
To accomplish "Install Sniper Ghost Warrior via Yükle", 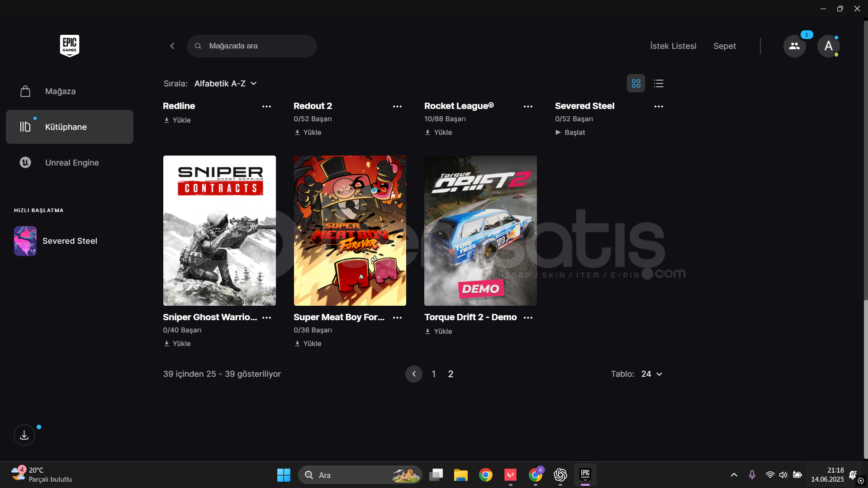I will (177, 344).
